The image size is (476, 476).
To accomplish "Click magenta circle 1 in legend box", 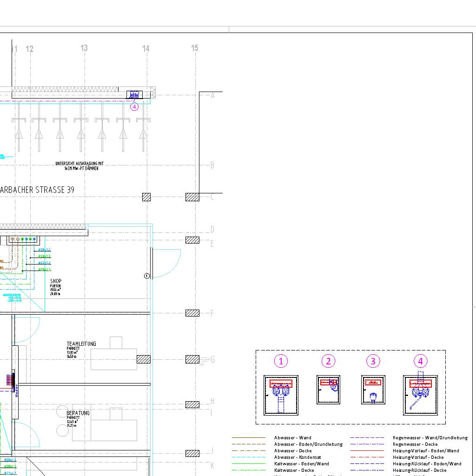I will point(281,361).
